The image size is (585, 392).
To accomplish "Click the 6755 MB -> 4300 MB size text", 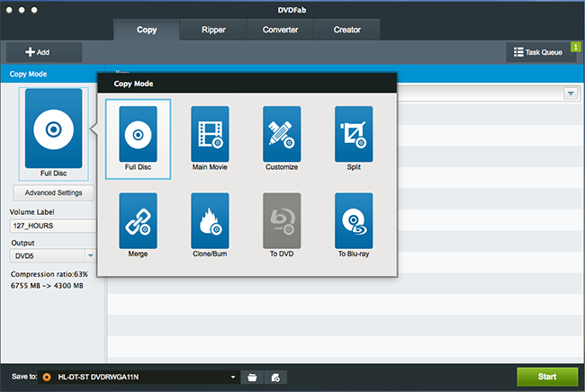I will click(47, 286).
